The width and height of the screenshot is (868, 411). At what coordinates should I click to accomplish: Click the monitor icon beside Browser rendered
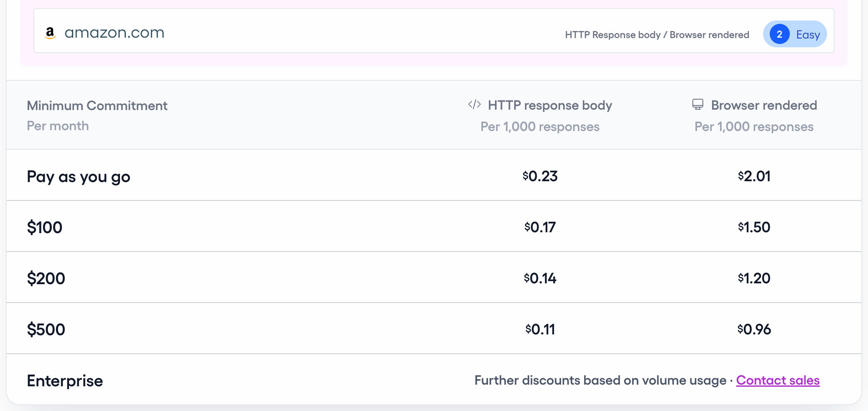tap(697, 105)
